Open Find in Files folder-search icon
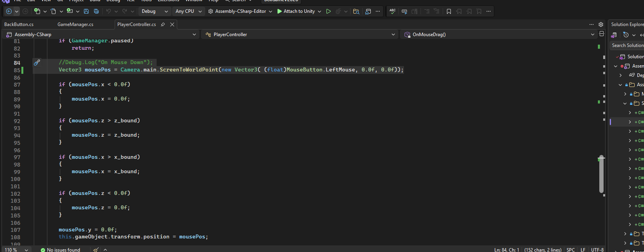 click(356, 11)
